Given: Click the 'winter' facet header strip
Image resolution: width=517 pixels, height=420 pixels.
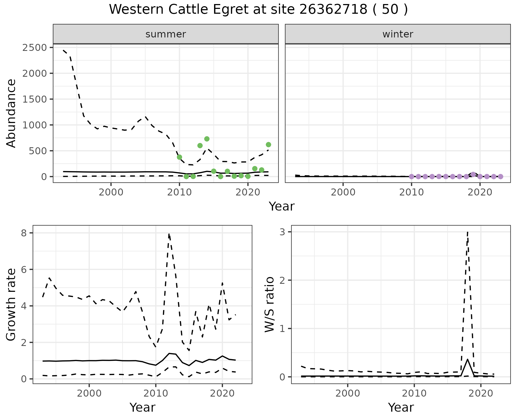Looking at the screenshot, I should coord(398,34).
